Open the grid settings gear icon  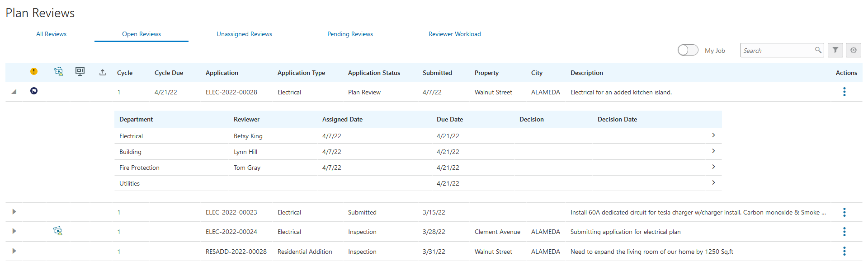(853, 50)
